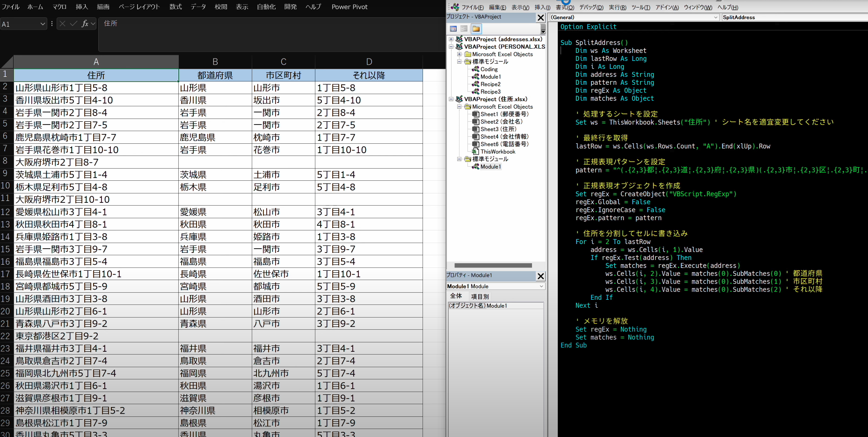Open the Insert Function fx dialog
The height and width of the screenshot is (437, 868).
click(85, 23)
